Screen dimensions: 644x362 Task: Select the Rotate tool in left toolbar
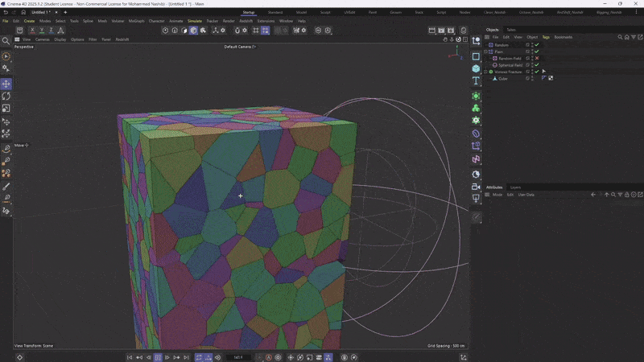(6, 96)
